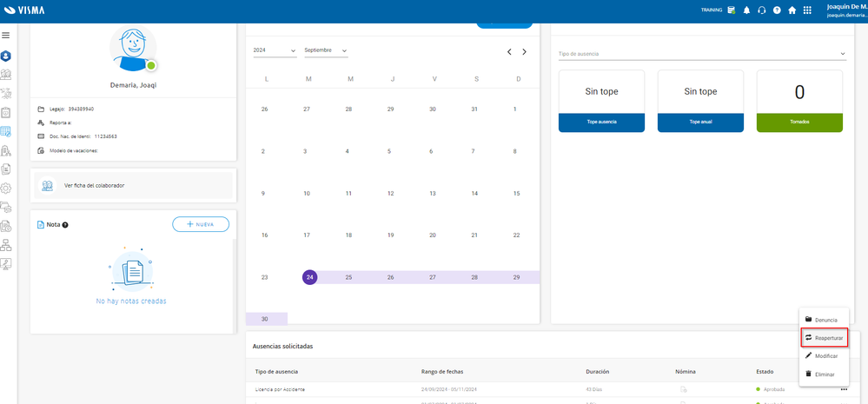Select day 10 on the calendar

click(x=307, y=194)
